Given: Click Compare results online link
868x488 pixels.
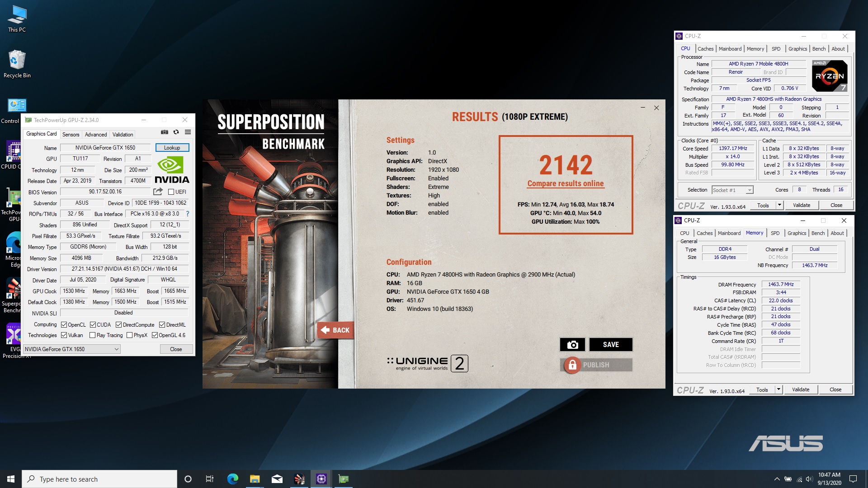Looking at the screenshot, I should [x=566, y=183].
